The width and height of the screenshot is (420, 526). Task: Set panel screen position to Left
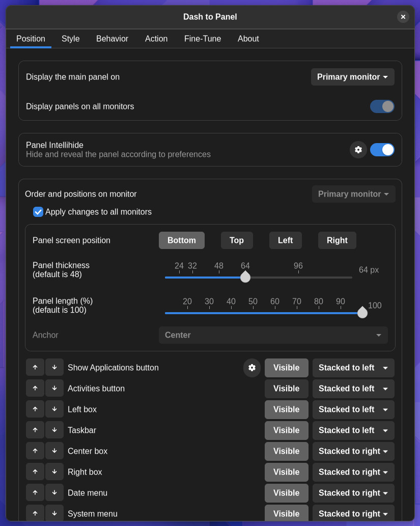[x=285, y=240]
